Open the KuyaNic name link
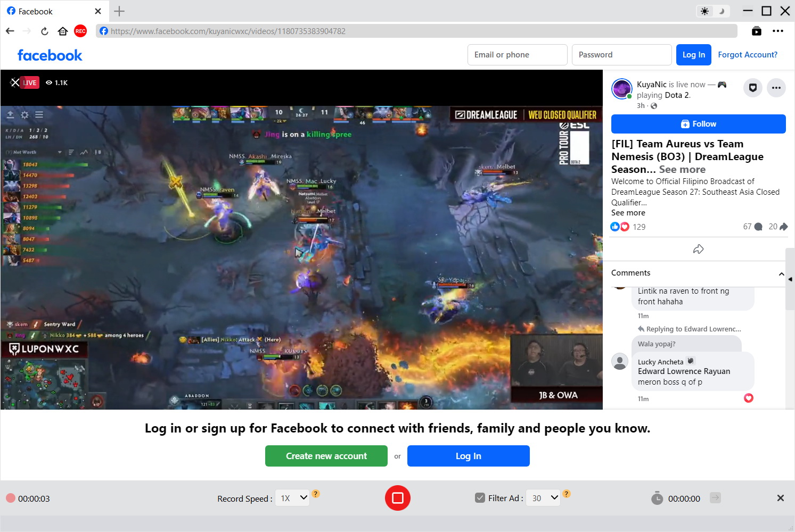This screenshot has height=532, width=795. click(652, 85)
